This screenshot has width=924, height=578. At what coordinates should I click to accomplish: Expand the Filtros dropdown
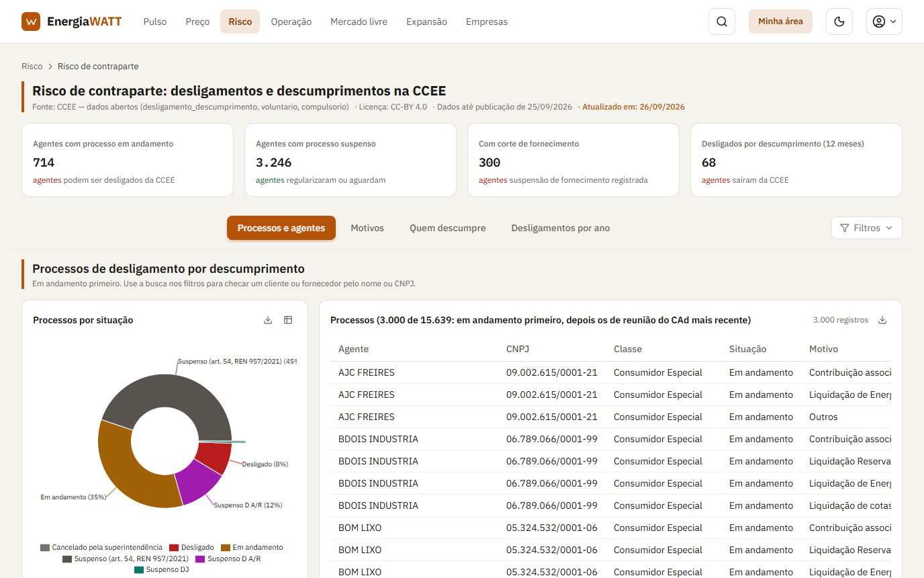point(867,228)
